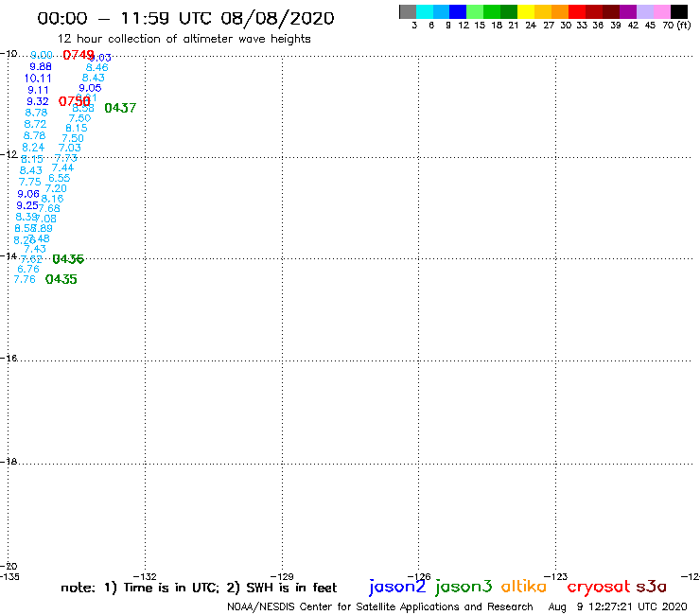Click the wave height value "7.76"
This screenshot has height=615, width=700.
coord(25,279)
